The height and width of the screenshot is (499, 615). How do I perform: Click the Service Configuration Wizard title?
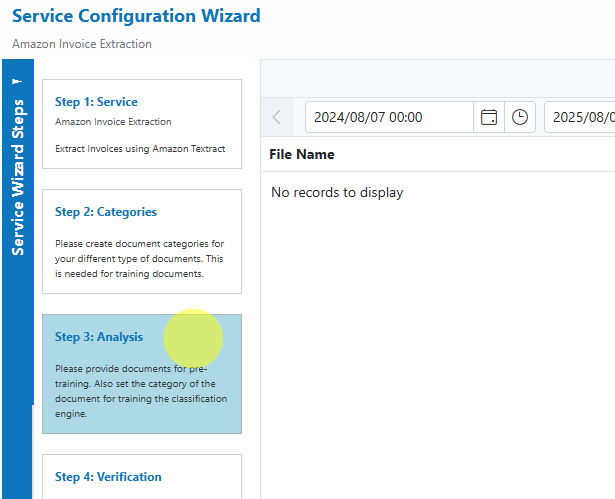136,16
